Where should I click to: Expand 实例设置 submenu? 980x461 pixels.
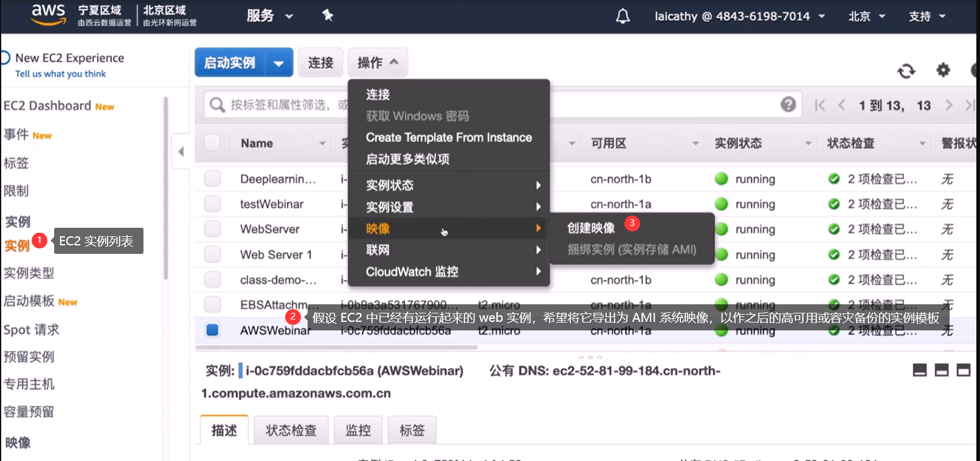click(449, 207)
